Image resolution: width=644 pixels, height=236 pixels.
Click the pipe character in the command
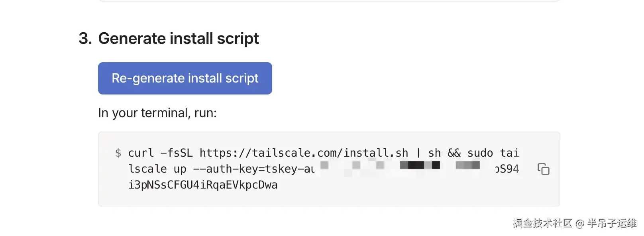[x=418, y=153]
